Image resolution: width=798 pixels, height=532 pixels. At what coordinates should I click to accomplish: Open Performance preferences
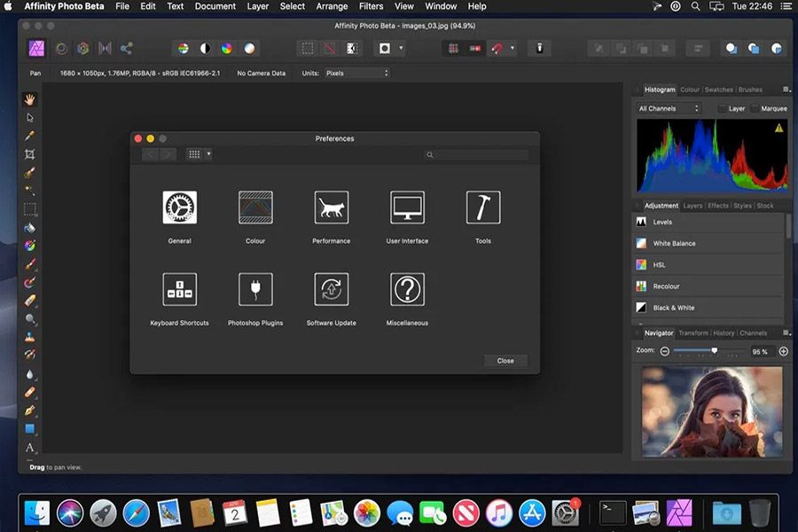tap(332, 207)
